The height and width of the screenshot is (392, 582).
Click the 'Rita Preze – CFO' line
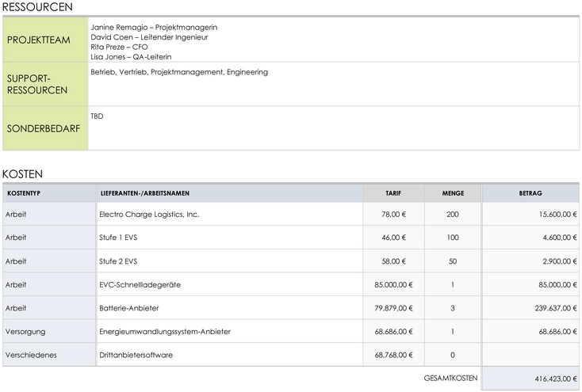coord(119,47)
